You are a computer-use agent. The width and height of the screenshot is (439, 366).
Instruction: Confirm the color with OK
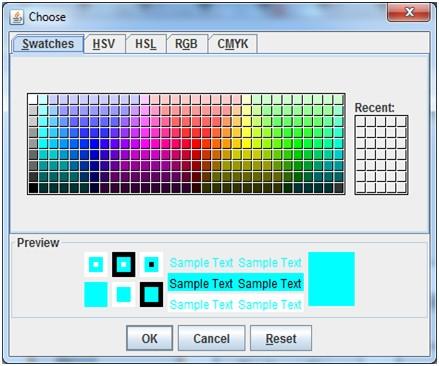pyautogui.click(x=149, y=338)
